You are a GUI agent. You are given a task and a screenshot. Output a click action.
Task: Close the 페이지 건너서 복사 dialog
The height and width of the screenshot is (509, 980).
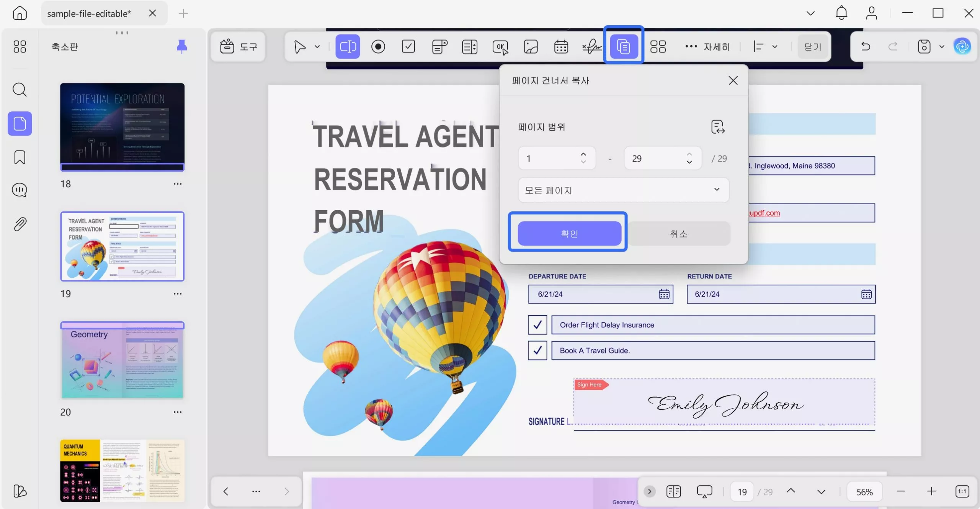[x=733, y=80]
